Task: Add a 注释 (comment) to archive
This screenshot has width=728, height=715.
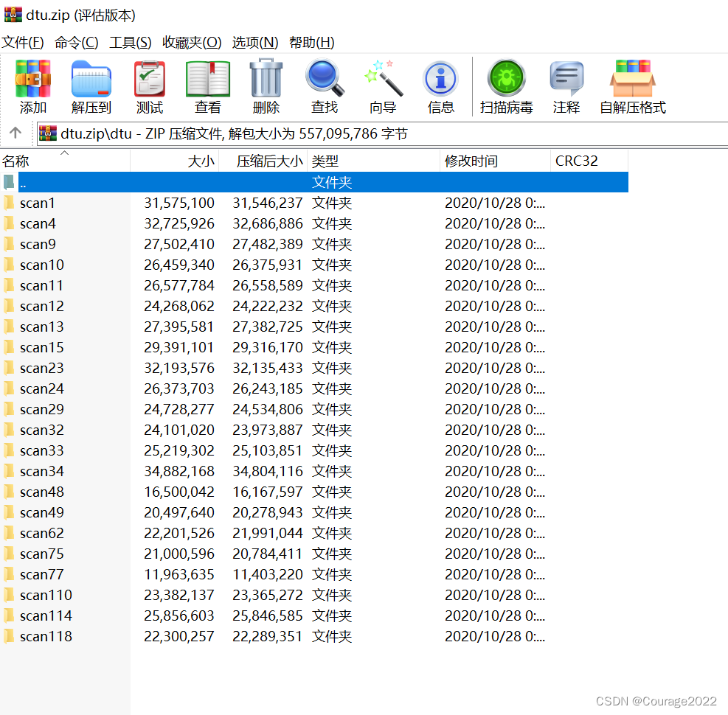Action: click(x=566, y=86)
